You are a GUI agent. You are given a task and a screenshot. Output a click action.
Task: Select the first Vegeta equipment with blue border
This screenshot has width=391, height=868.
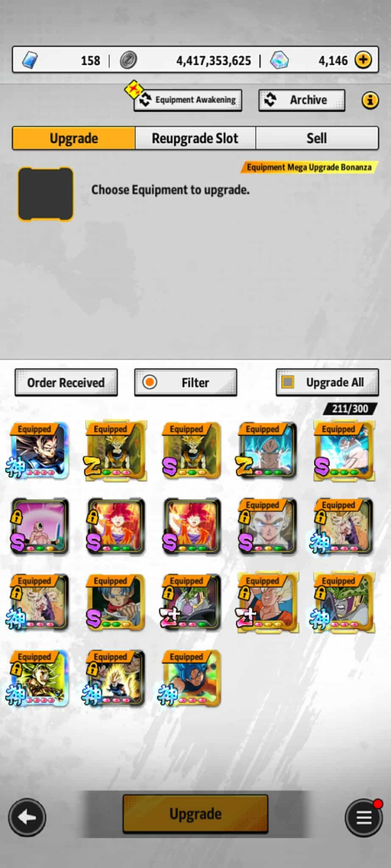(39, 451)
